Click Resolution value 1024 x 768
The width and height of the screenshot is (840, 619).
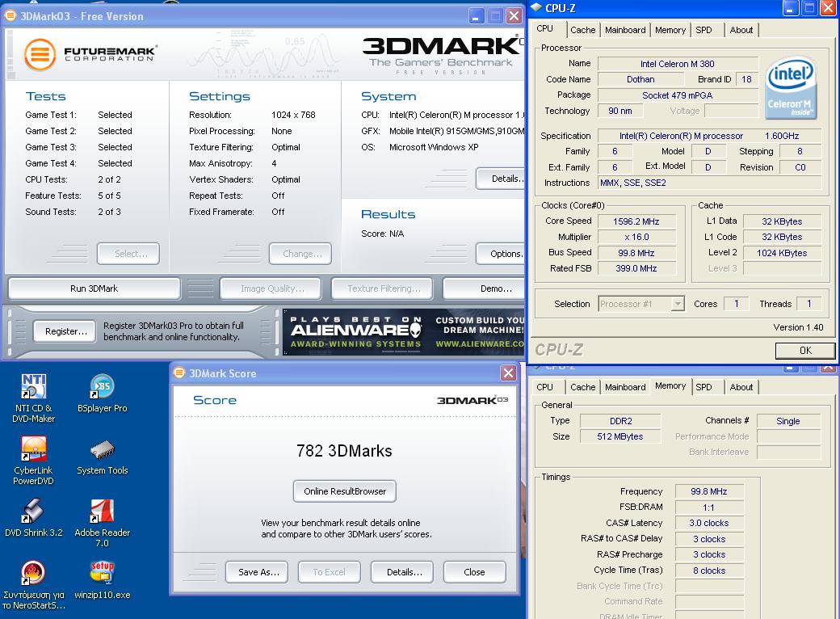tap(293, 115)
